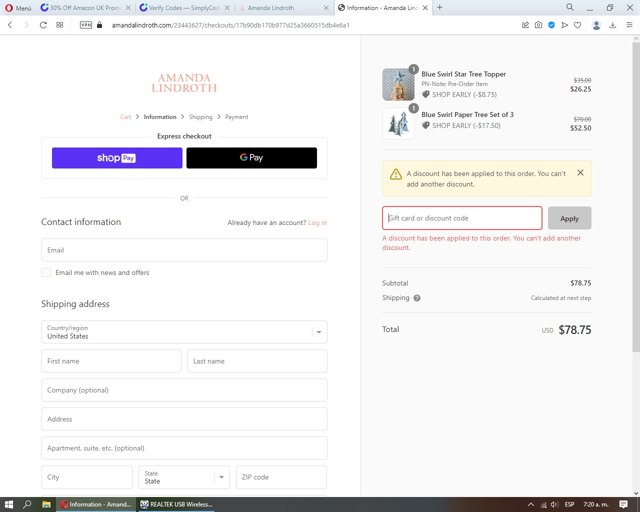Open the State dropdown
Image resolution: width=640 pixels, height=512 pixels.
tap(184, 477)
